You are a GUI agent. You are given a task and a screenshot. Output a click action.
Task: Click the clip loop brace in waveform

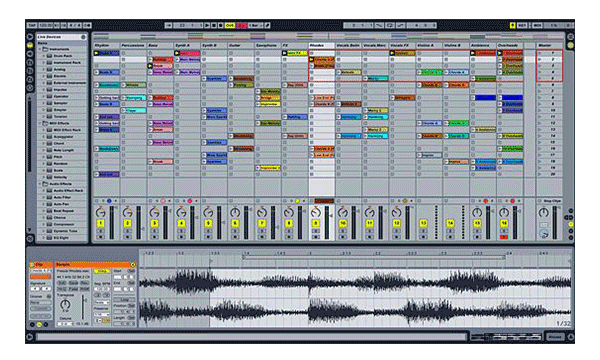373,258
